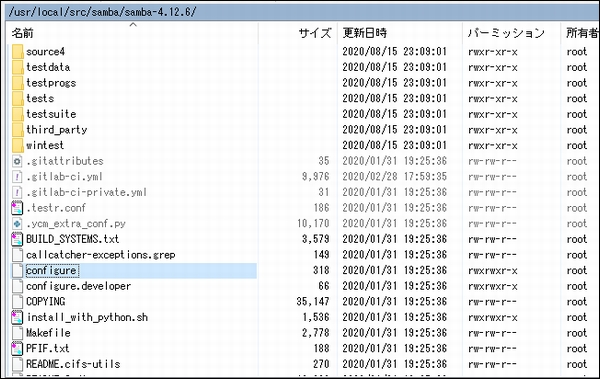Click the 2020/02/28 17:59:35 date cell
The height and width of the screenshot is (379, 600).
pos(395,177)
